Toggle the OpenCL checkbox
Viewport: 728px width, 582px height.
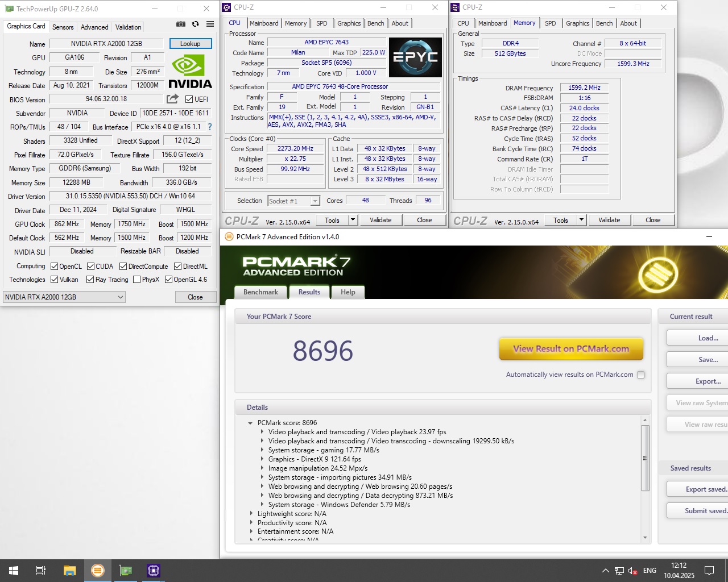coord(55,266)
